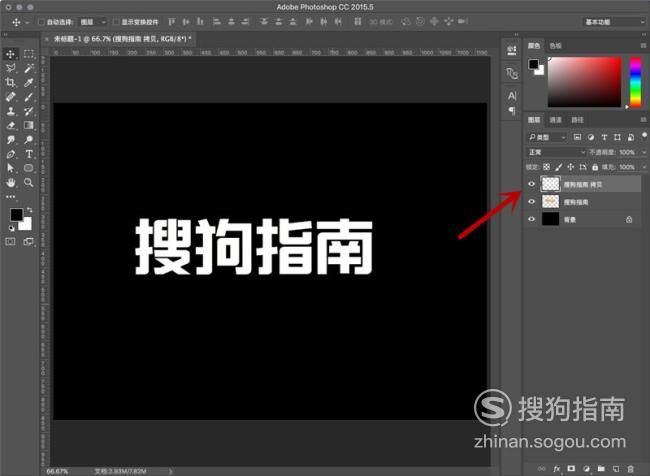Open the layer filter type dropdown

click(x=547, y=137)
